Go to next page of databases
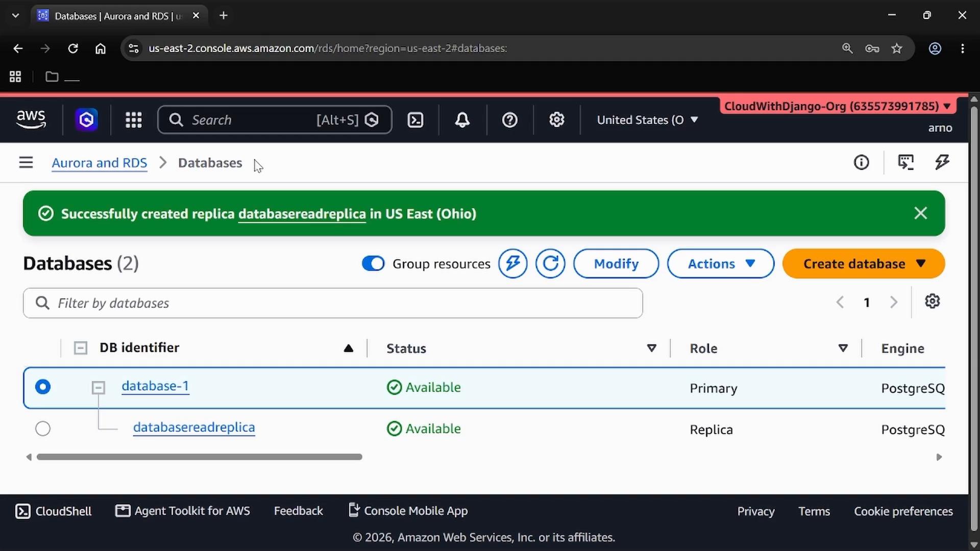The width and height of the screenshot is (980, 551). [894, 302]
